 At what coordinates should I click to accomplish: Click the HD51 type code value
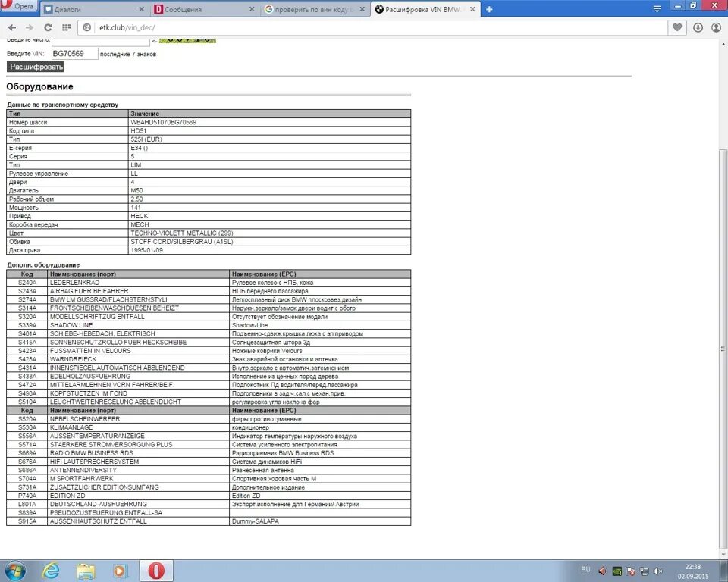click(138, 131)
